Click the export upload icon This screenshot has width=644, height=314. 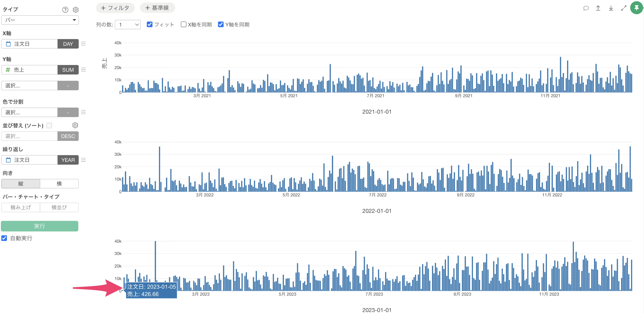[598, 8]
